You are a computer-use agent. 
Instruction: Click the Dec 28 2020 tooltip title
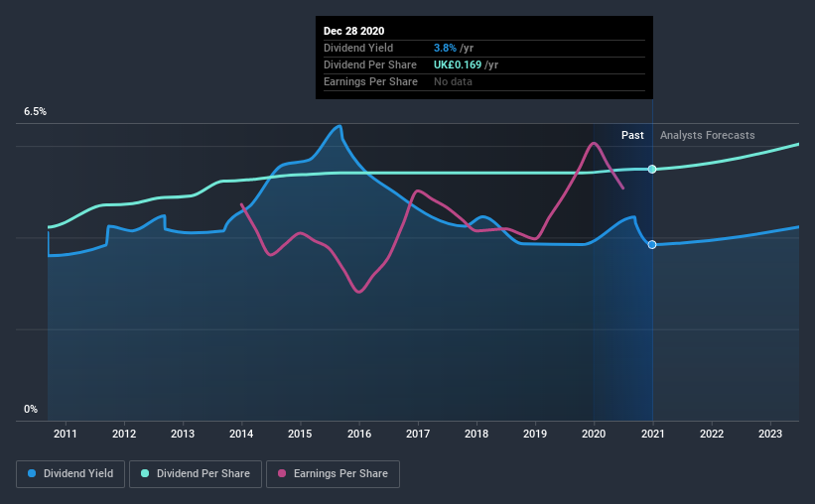pos(354,31)
